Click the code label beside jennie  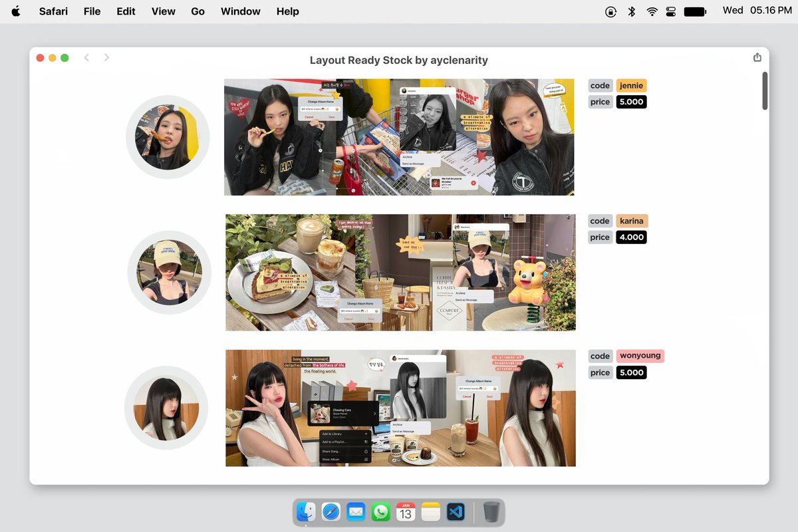[600, 85]
